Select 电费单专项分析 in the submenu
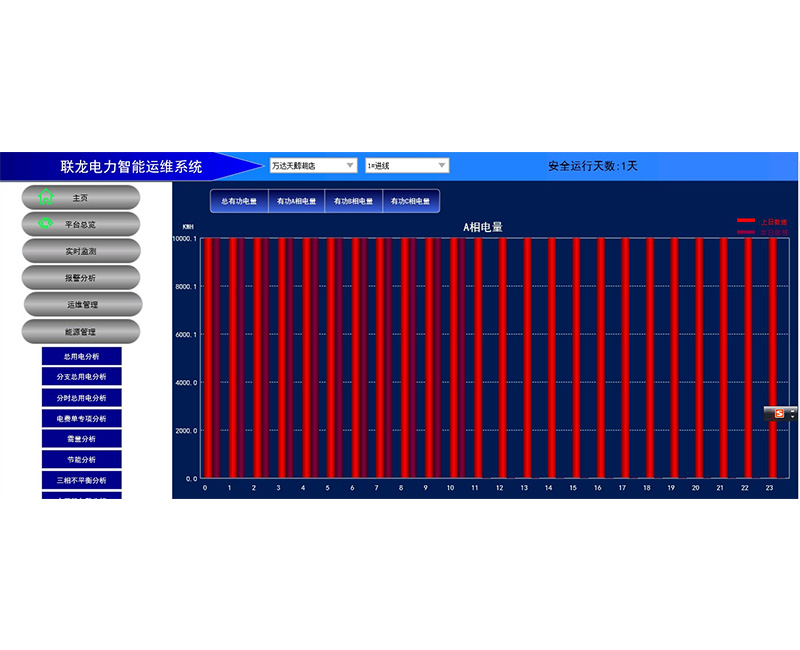 tap(81, 418)
